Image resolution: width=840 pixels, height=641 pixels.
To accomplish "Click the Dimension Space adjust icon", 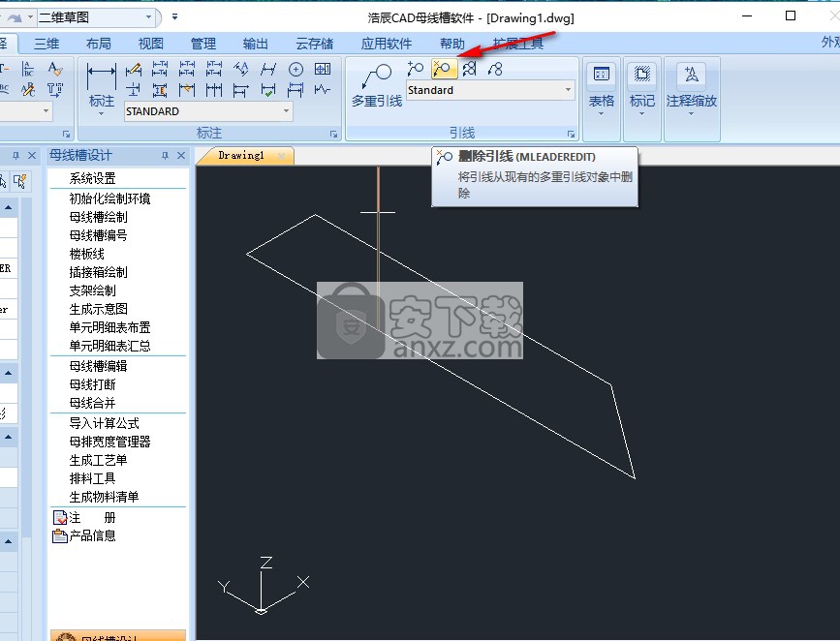I will tap(160, 90).
